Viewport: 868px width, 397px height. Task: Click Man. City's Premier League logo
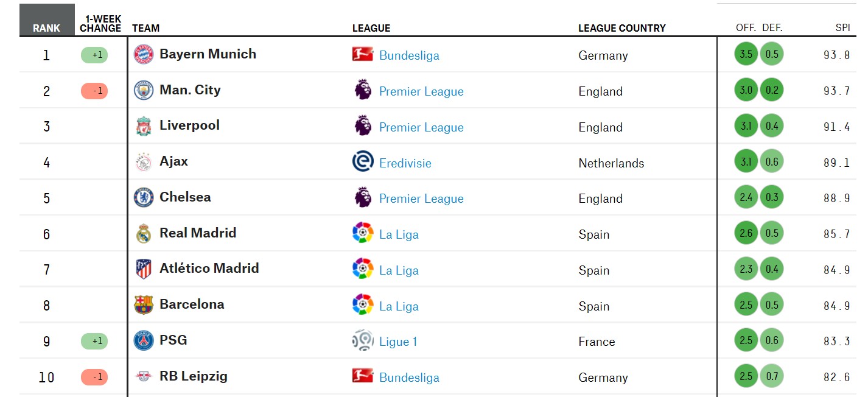point(363,90)
